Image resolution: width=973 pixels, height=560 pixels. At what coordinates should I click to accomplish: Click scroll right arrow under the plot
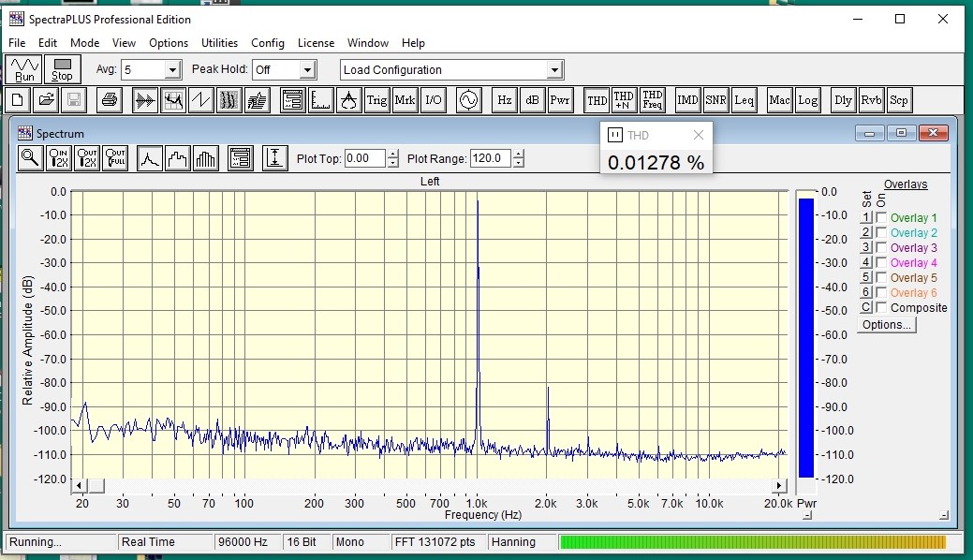pyautogui.click(x=779, y=485)
